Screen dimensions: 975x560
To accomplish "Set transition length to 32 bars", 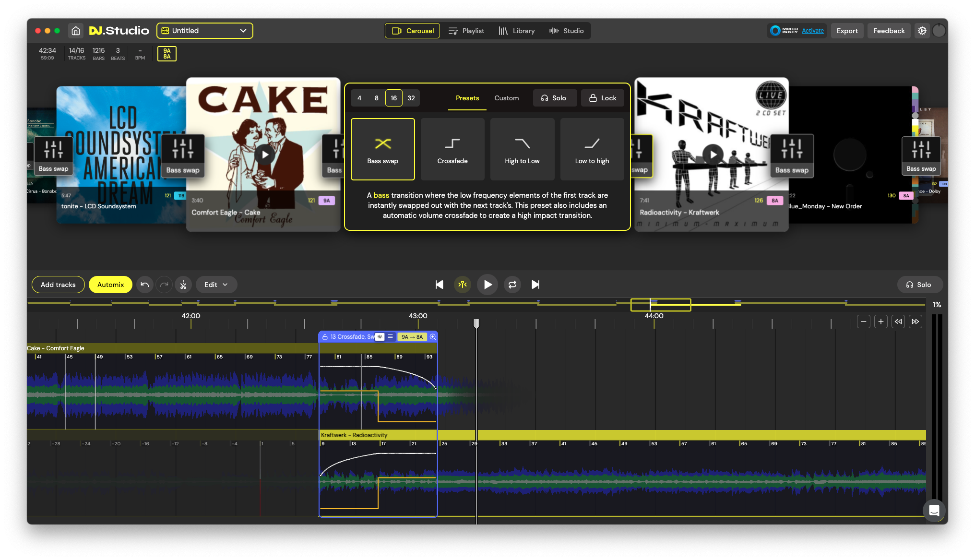I will click(x=411, y=98).
